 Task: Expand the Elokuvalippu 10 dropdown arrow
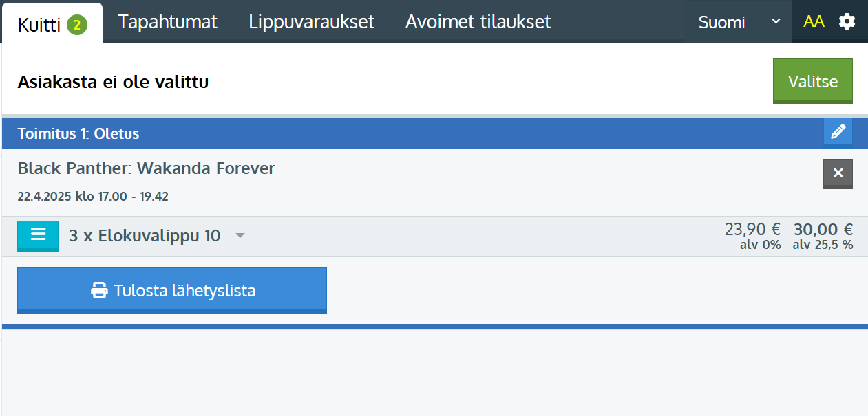point(240,236)
